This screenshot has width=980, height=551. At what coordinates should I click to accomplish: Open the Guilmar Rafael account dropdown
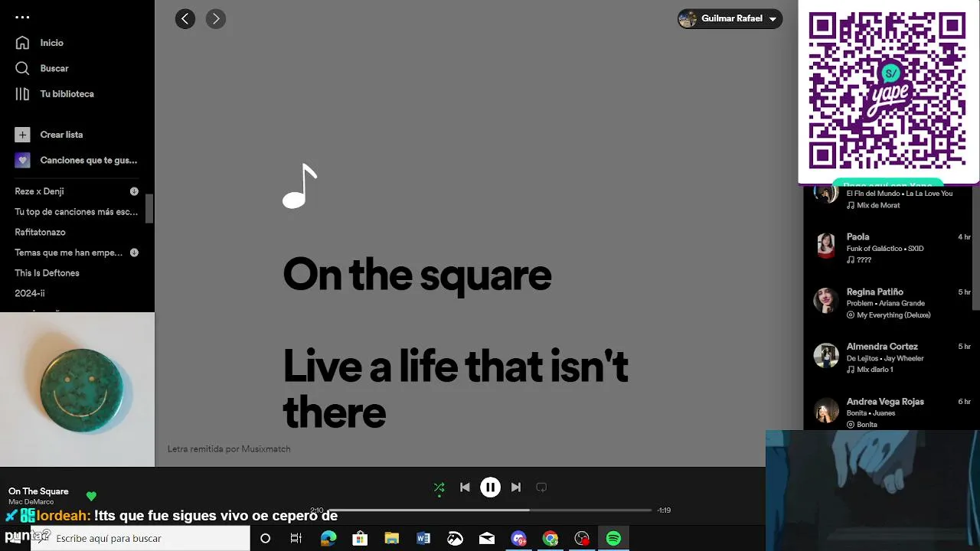tap(730, 18)
